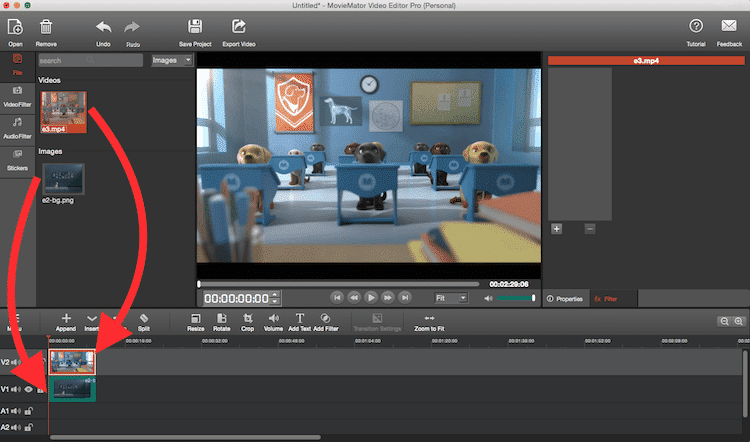Play the preview video
Screen dimensions: 750x442
371,298
